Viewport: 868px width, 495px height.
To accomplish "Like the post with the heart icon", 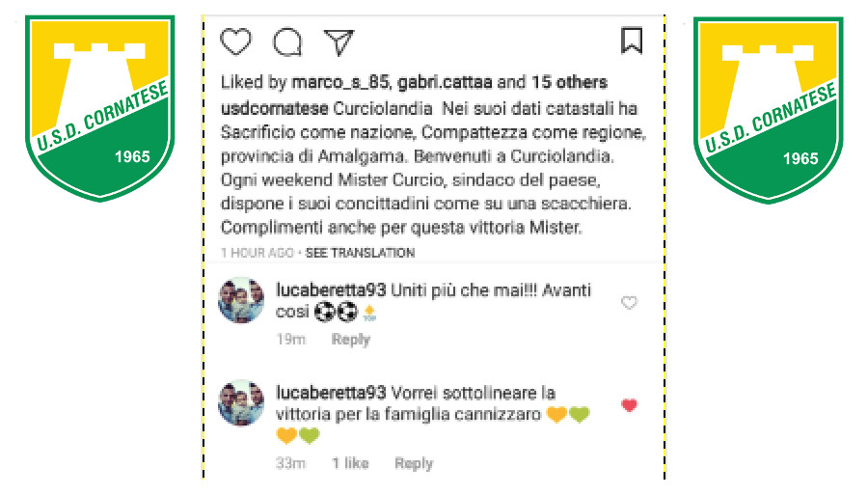I will pos(236,41).
